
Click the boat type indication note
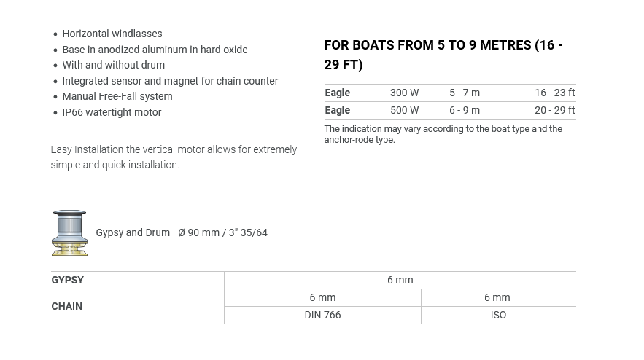pyautogui.click(x=443, y=134)
